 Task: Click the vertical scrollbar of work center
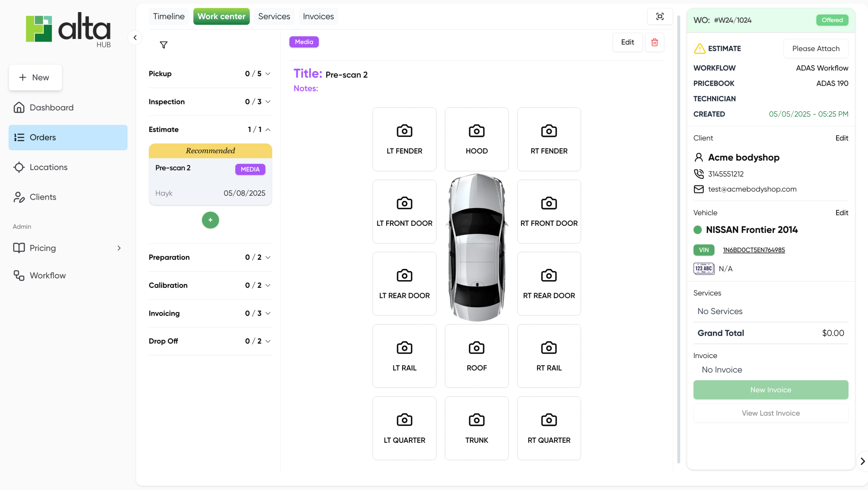(x=678, y=237)
